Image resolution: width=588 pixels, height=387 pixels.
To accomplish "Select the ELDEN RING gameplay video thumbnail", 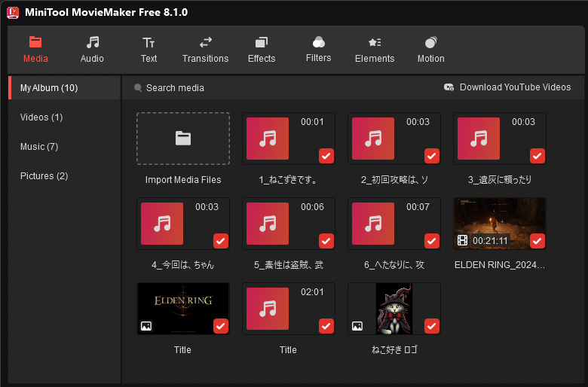I will click(x=500, y=224).
